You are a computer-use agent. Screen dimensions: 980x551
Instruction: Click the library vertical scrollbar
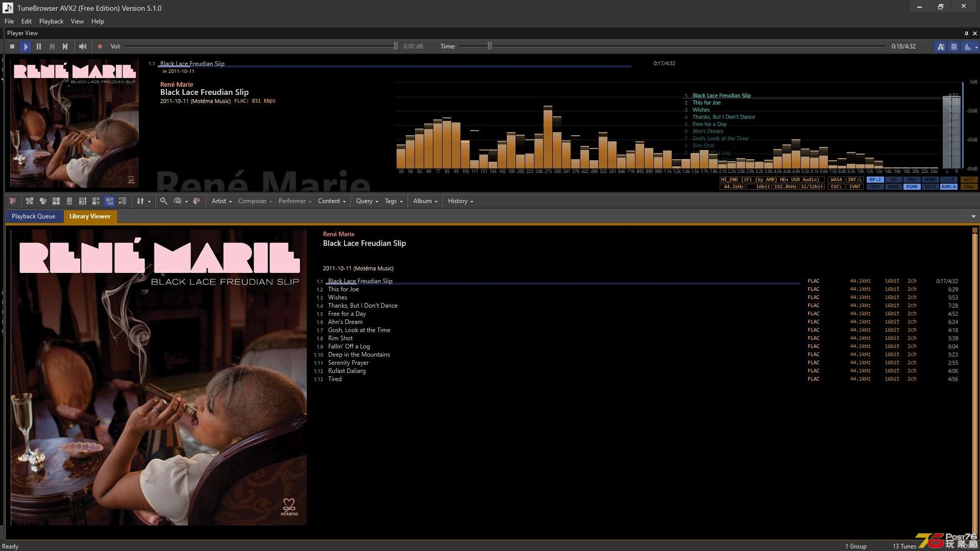click(974, 383)
